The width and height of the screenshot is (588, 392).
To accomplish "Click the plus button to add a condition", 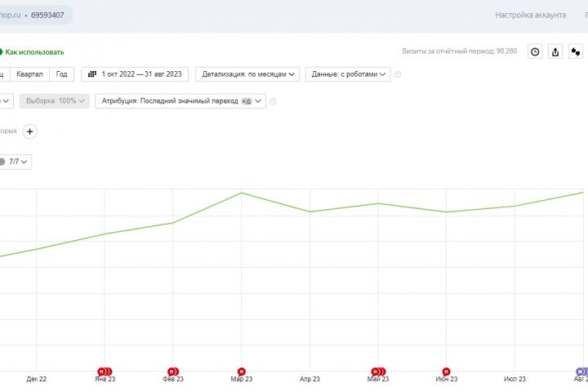I will [30, 131].
